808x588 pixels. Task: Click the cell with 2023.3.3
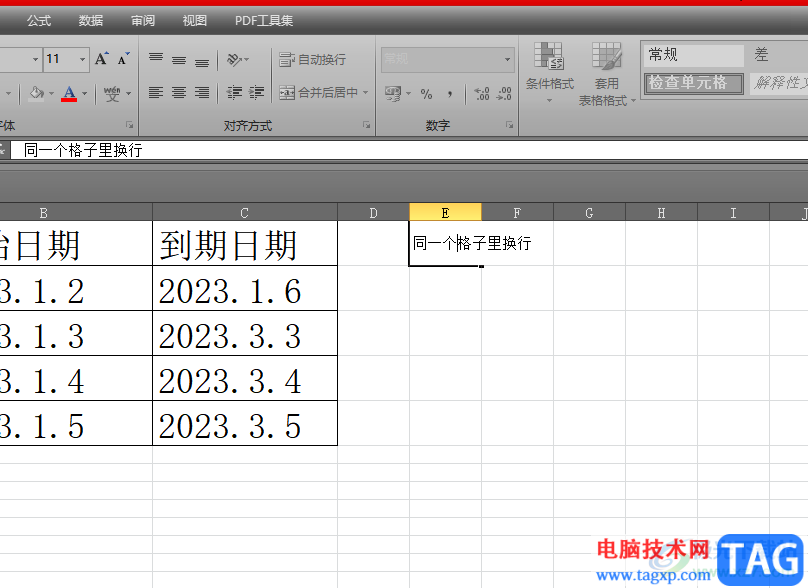click(245, 333)
